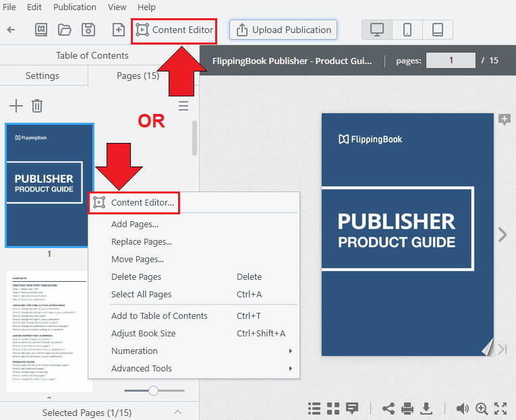Click the zoom in magnifier icon
Screen dimensions: 516x420
pos(482,409)
